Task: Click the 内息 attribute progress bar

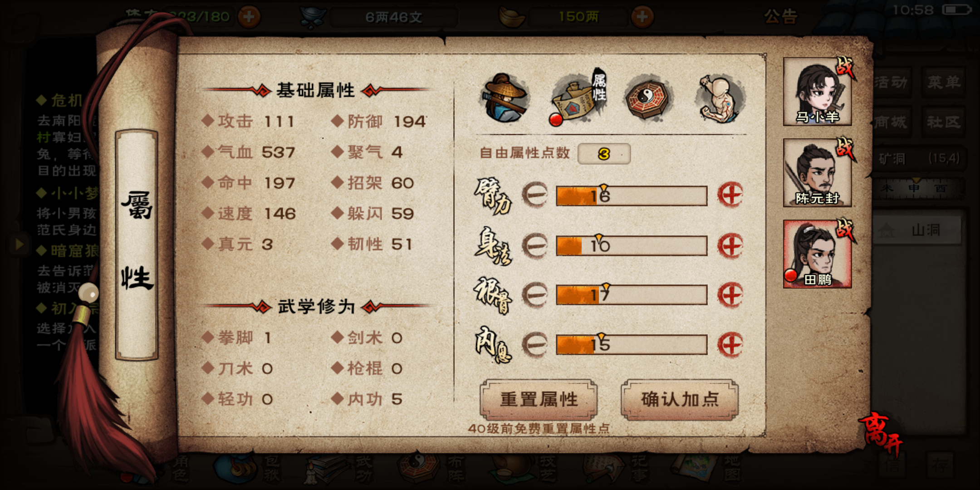Action: tap(632, 345)
